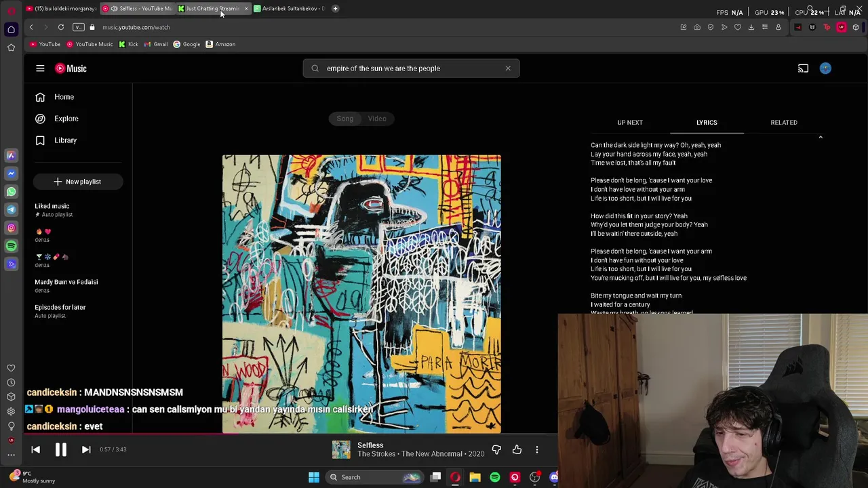Switch player to Video mode
This screenshot has width=868, height=488.
coord(377,119)
